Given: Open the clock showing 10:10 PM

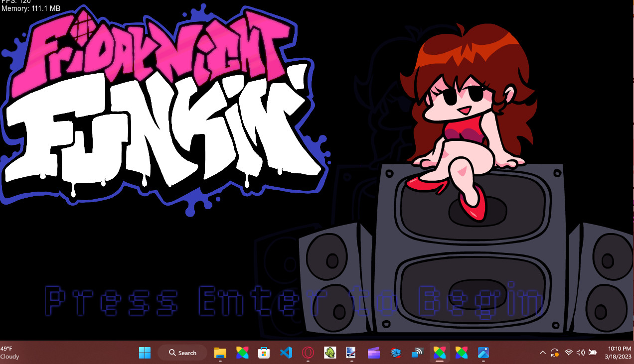Looking at the screenshot, I should [x=618, y=353].
